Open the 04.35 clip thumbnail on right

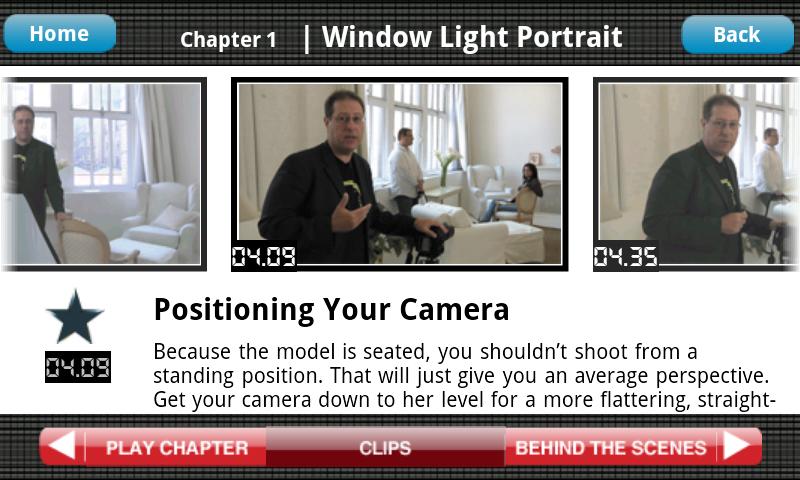(696, 174)
